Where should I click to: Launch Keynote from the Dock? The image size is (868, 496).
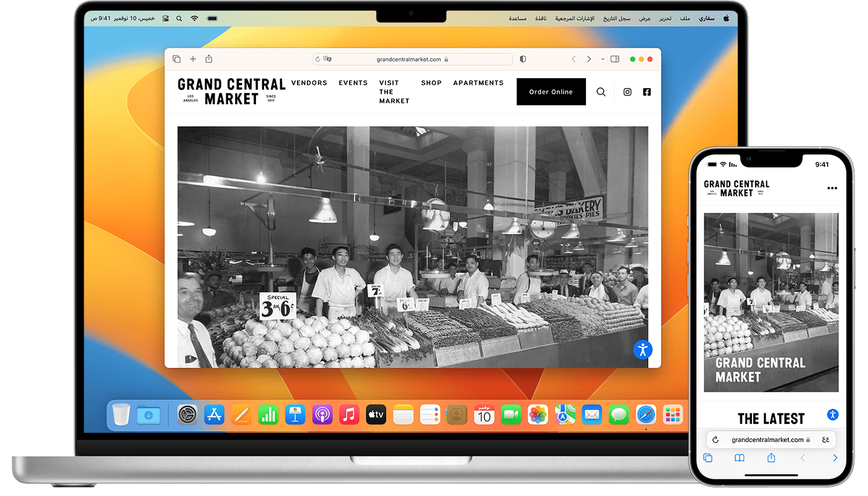tap(295, 415)
